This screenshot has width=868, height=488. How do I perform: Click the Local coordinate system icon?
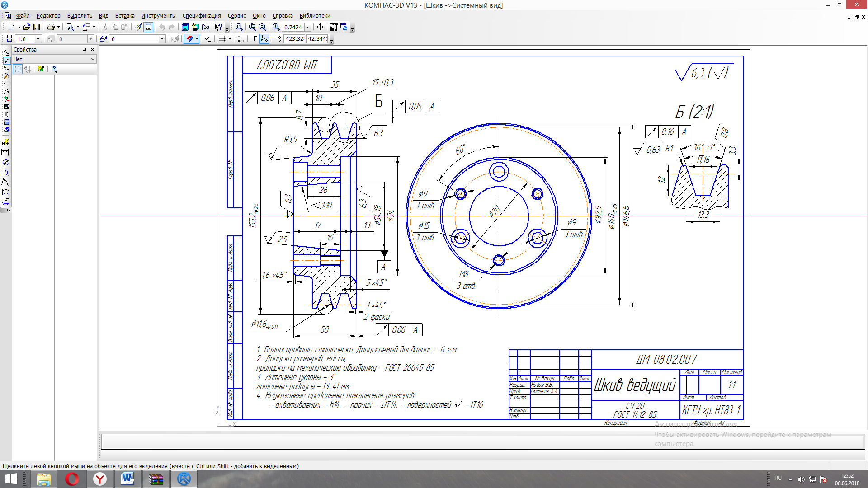241,39
